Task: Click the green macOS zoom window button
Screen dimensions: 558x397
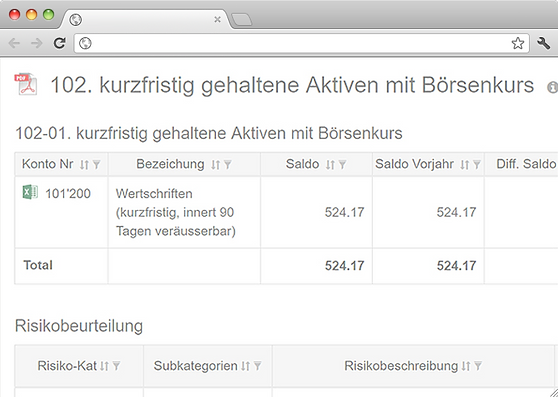Action: point(48,15)
